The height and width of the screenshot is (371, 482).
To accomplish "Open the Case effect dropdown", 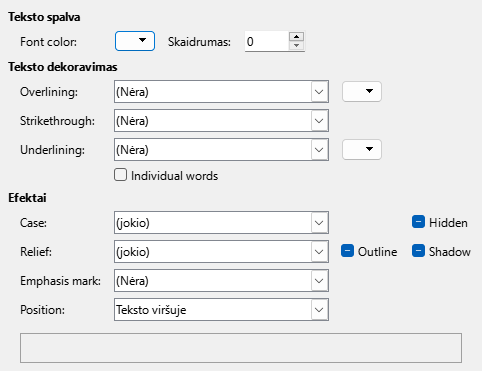I will (x=221, y=222).
